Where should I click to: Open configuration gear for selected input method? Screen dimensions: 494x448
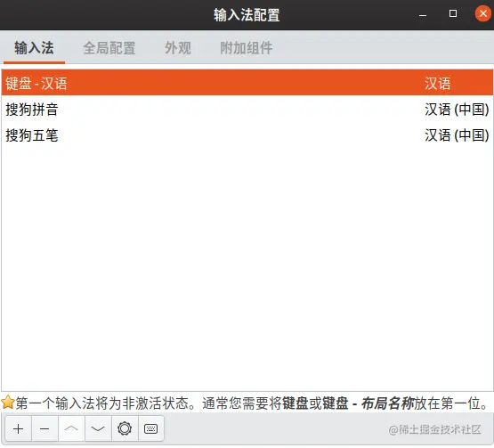pyautogui.click(x=125, y=428)
